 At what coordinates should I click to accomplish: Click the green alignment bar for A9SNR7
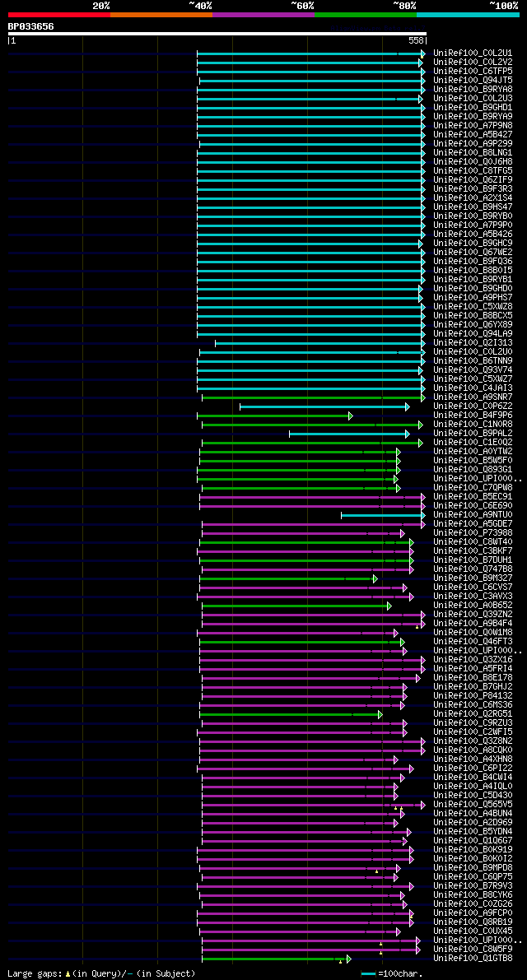(313, 397)
